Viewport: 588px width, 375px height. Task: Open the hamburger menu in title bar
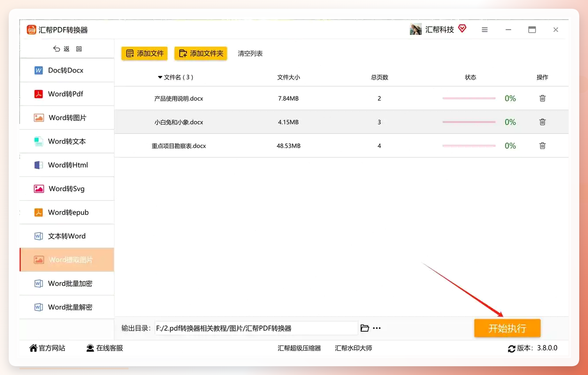[485, 30]
